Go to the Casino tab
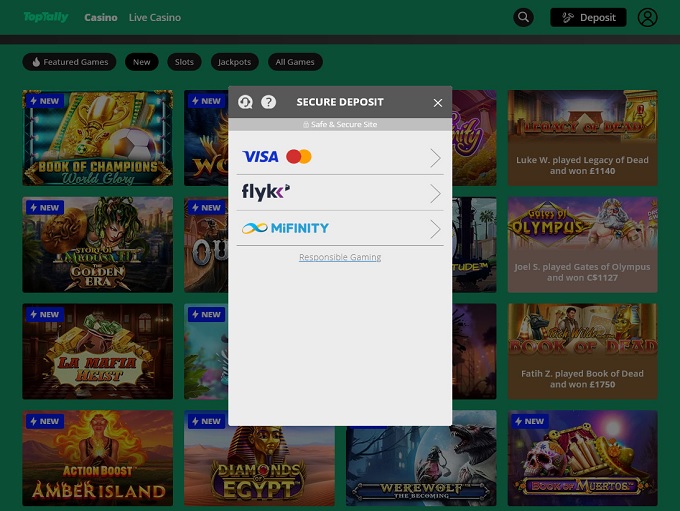This screenshot has height=511, width=680. [x=100, y=18]
